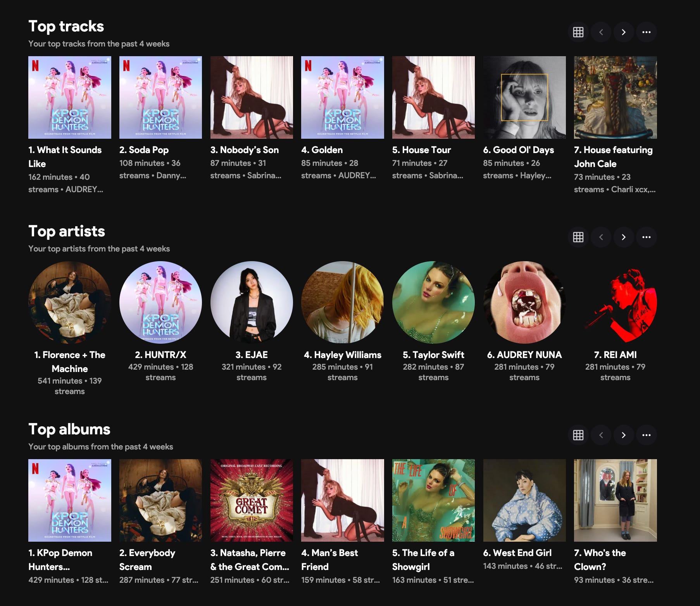
Task: Switch Top artists to grid view
Action: [x=578, y=237]
